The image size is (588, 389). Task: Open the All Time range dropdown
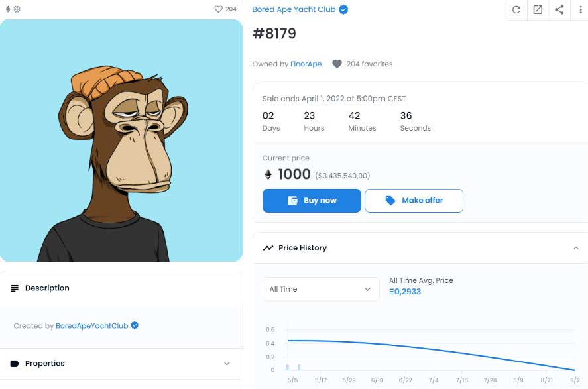[x=321, y=289]
